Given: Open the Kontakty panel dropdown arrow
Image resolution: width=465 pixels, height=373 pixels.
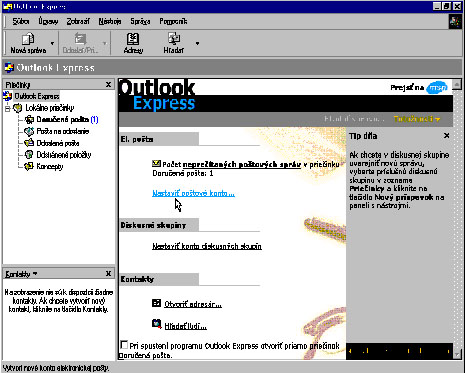Looking at the screenshot, I should pos(35,274).
